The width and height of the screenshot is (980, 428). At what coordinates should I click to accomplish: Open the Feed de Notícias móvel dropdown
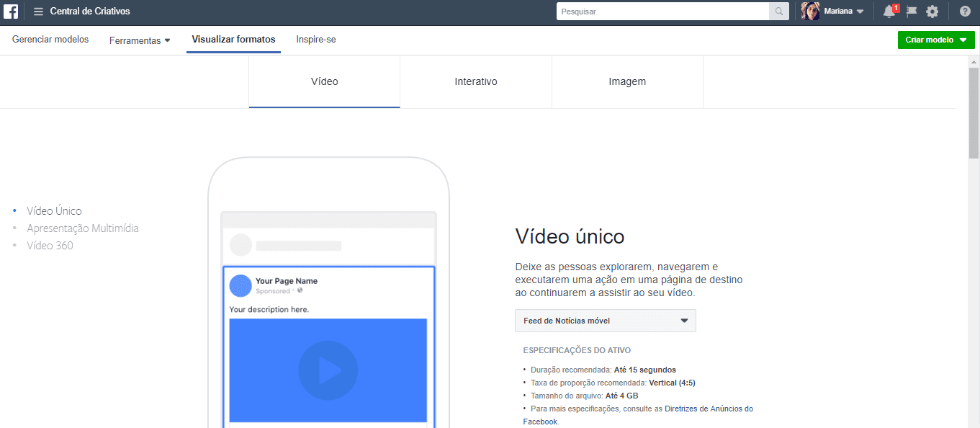(605, 320)
